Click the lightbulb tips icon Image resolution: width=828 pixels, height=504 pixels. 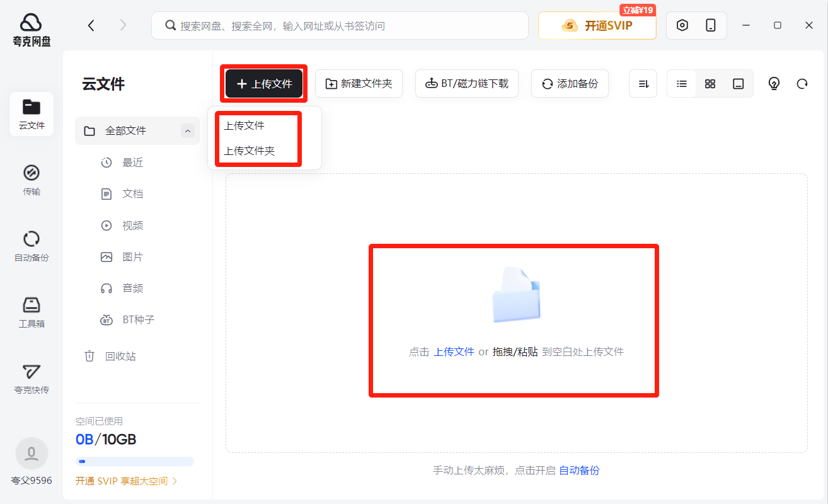774,84
